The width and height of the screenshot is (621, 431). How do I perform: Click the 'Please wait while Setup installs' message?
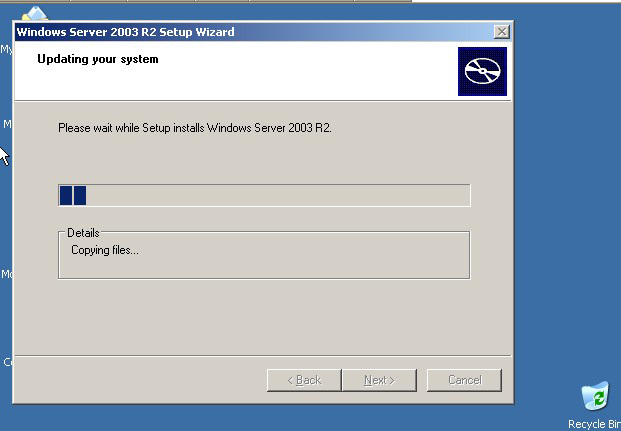coord(194,128)
